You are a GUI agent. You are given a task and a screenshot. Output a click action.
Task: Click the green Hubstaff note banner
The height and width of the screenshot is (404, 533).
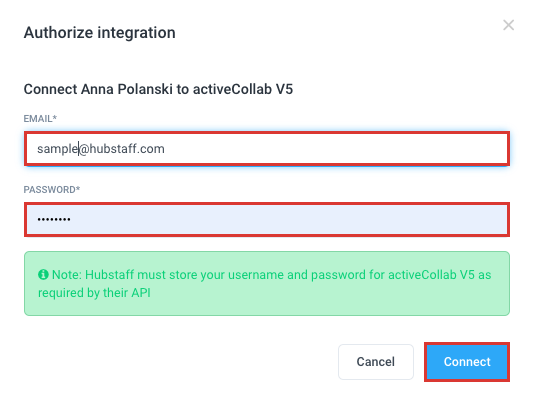click(267, 283)
